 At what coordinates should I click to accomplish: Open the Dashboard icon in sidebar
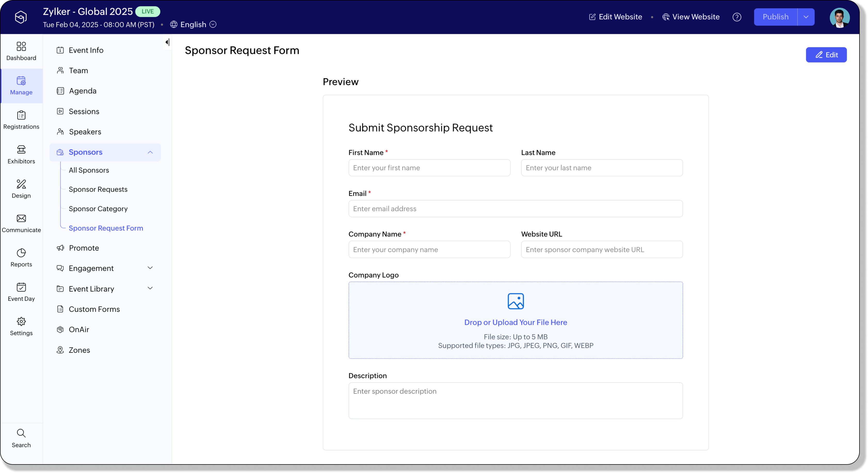coord(21,46)
